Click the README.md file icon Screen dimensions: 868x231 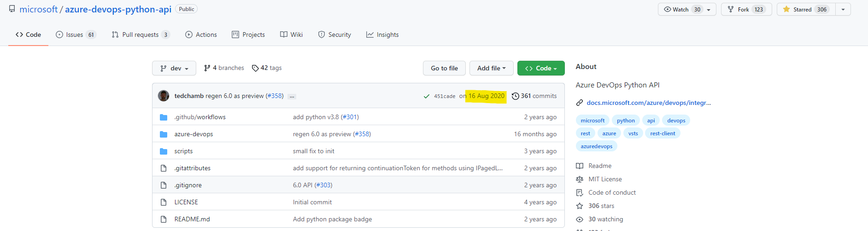[x=164, y=219]
